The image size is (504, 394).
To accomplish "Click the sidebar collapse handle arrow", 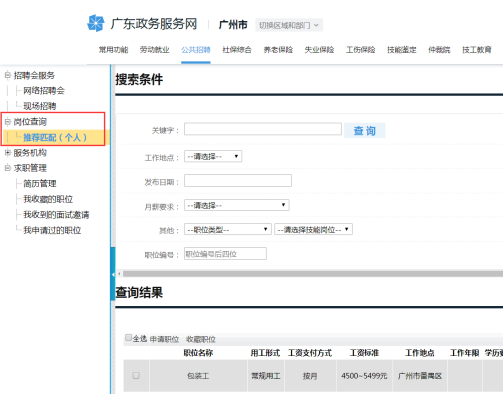I will [x=113, y=274].
